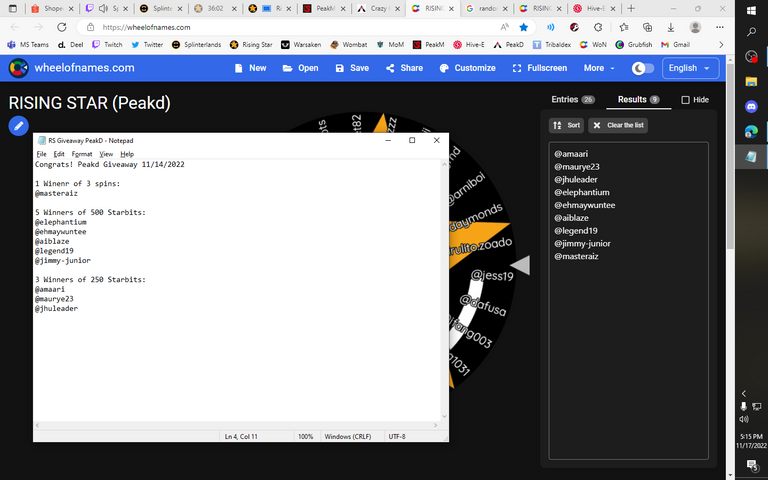Open the notification center icon
The height and width of the screenshot is (480, 768).
point(751,464)
